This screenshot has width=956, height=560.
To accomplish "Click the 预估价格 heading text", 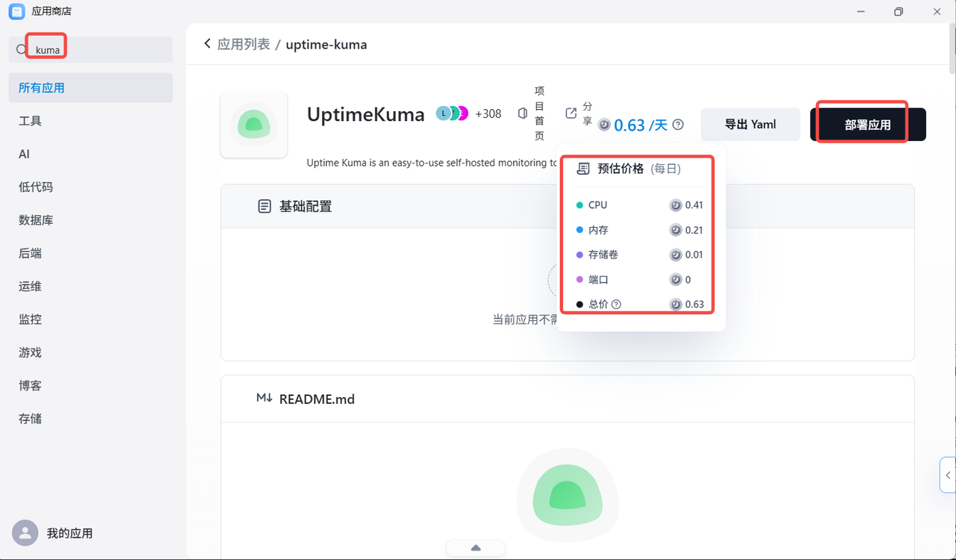I will (x=621, y=169).
